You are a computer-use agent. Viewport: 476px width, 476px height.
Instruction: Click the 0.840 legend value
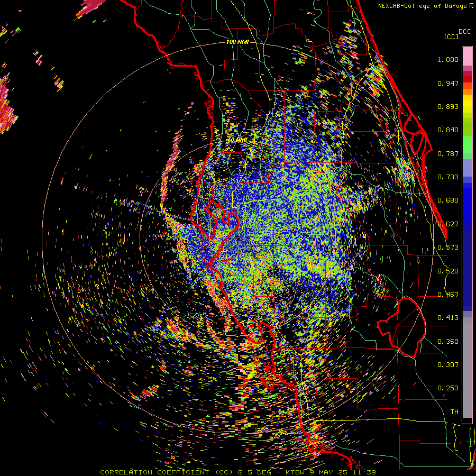[448, 130]
